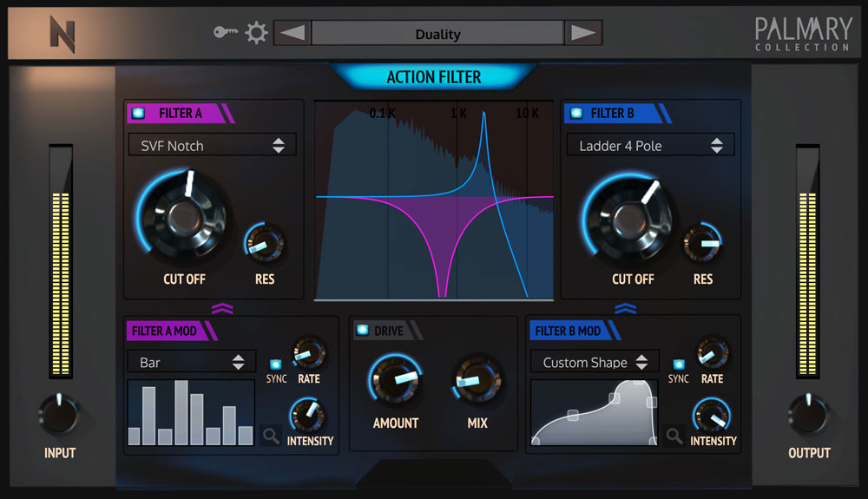Image resolution: width=868 pixels, height=499 pixels.
Task: Go to previous preset with left arrow
Action: (x=293, y=34)
